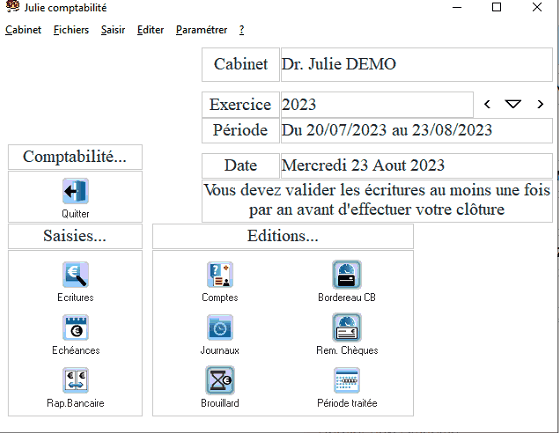Click the Comptabilité... header button
The width and height of the screenshot is (559, 433).
[75, 157]
